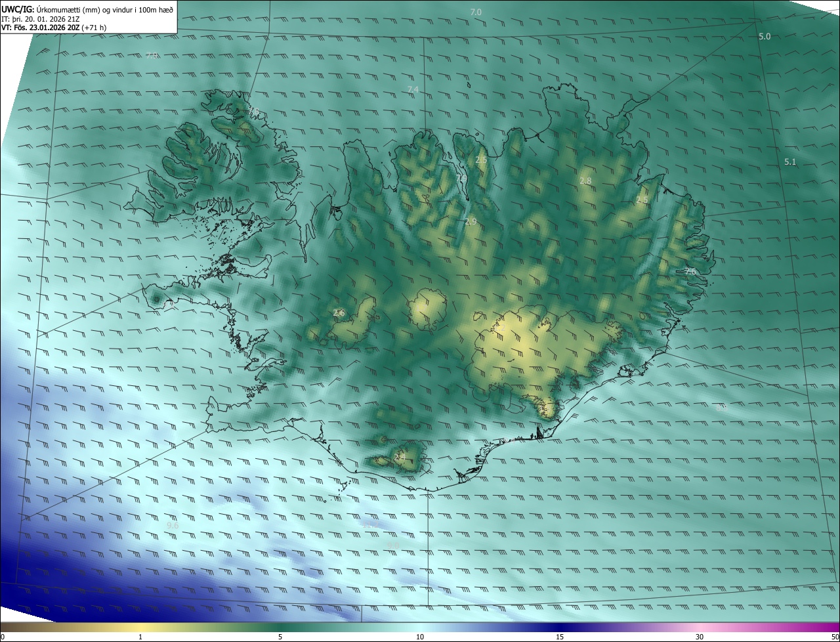The width and height of the screenshot is (840, 642).
Task: Click the 7.9 value in the fjord
Action: pyautogui.click(x=461, y=178)
